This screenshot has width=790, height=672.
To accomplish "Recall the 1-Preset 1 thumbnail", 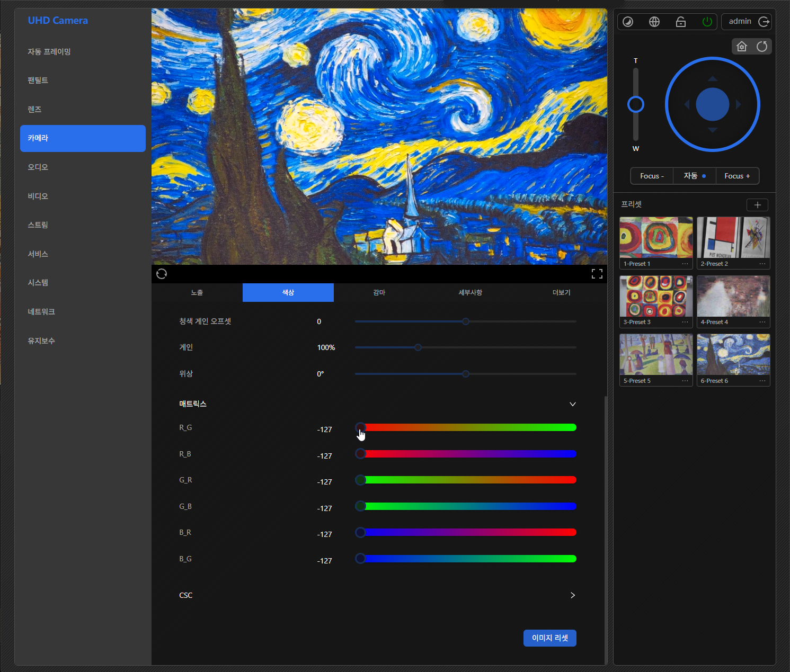I will 656,237.
